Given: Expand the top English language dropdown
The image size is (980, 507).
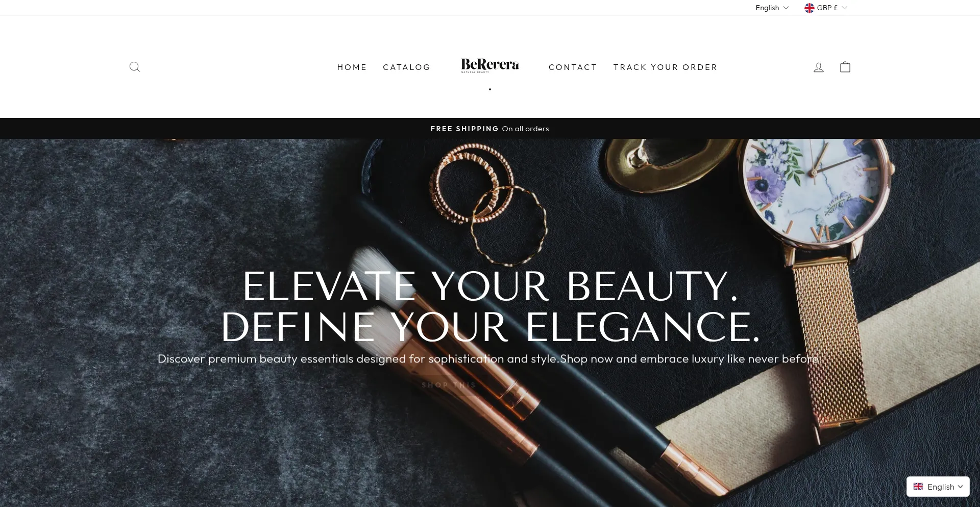Looking at the screenshot, I should coord(772,8).
